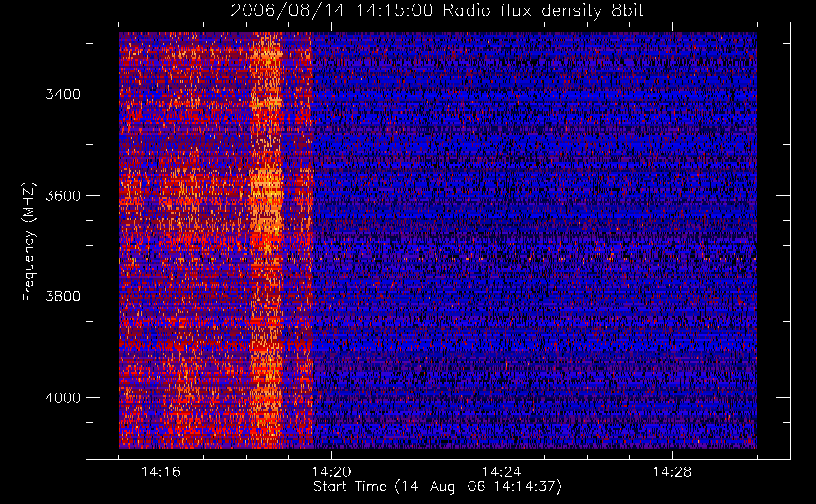816x504 pixels.
Task: Select the 'Frequency (MHZ)' y-axis label
Action: pos(29,242)
